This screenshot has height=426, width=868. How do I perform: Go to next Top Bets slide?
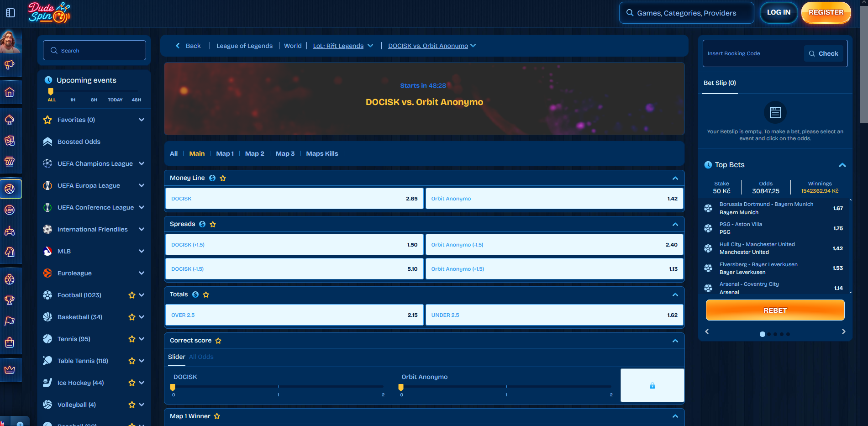coord(843,331)
